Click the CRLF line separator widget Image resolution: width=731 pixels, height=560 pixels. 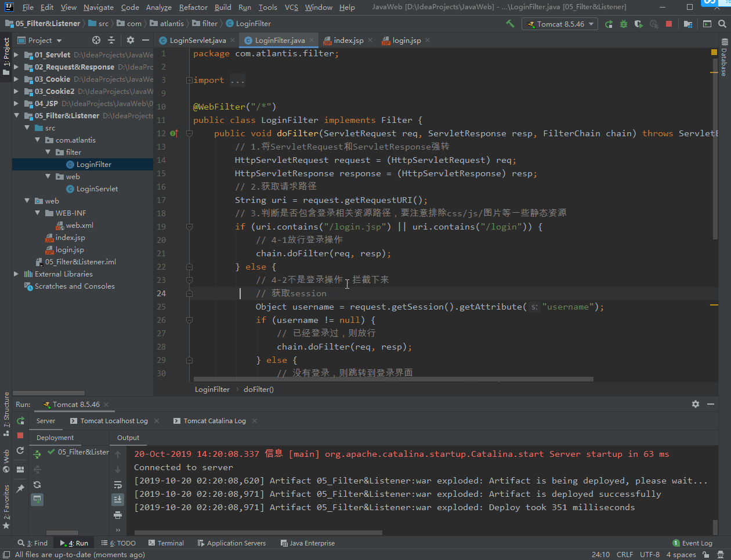[625, 555]
